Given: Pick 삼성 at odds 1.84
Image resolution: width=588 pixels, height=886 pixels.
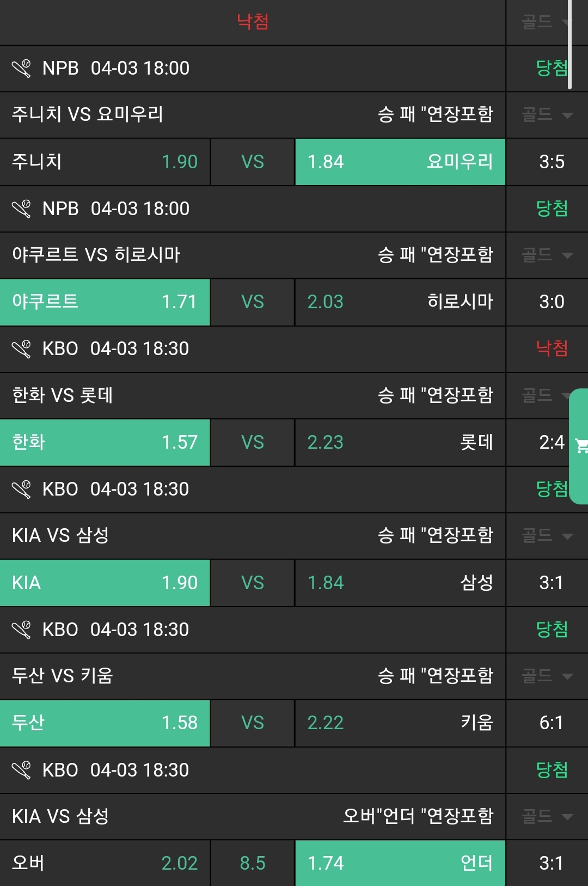Looking at the screenshot, I should [x=400, y=583].
